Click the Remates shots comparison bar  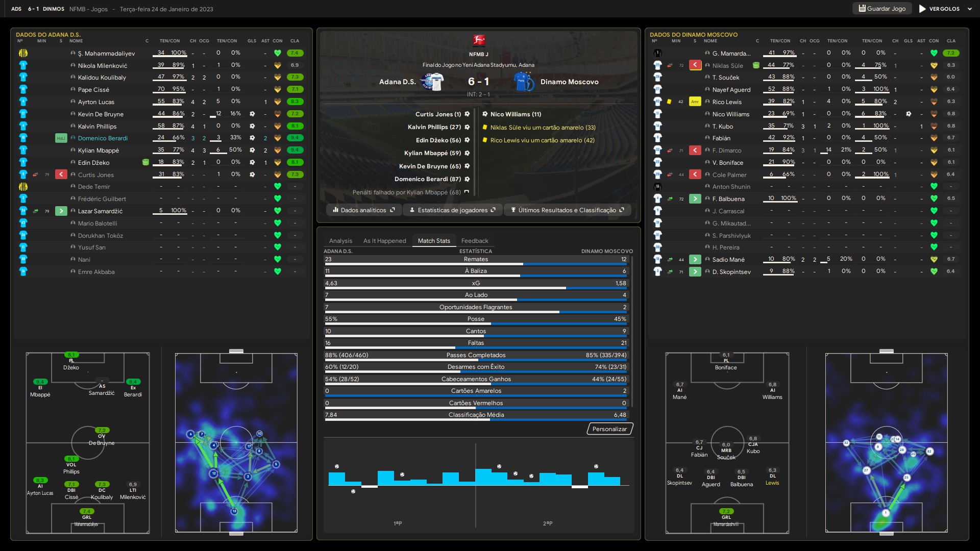pos(476,264)
